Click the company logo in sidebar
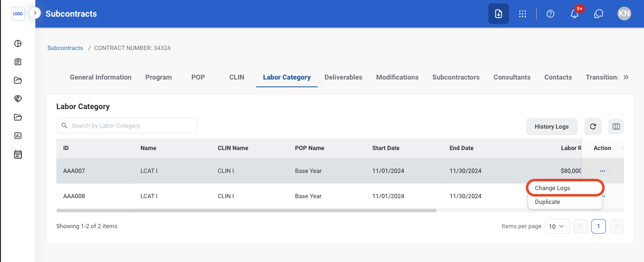 pyautogui.click(x=18, y=14)
